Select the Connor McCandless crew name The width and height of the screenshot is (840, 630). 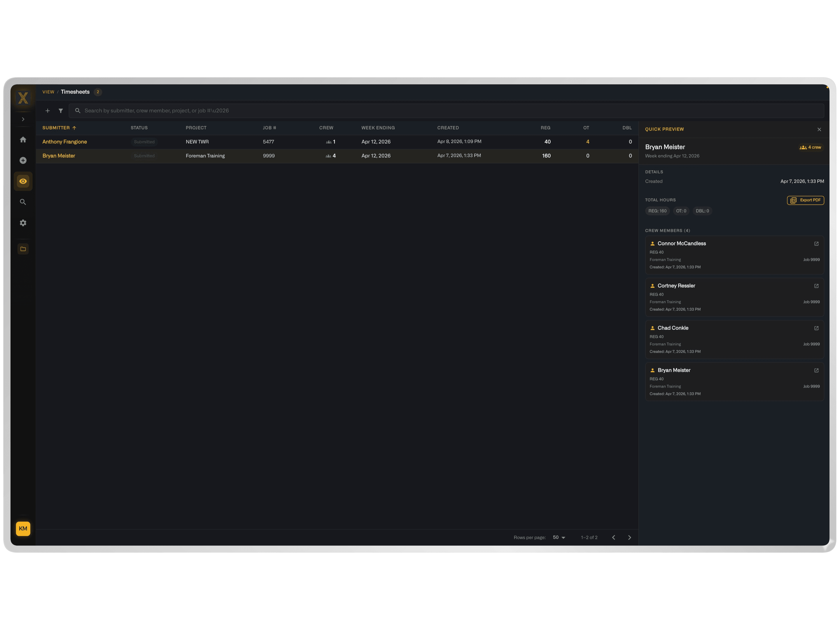(x=682, y=243)
